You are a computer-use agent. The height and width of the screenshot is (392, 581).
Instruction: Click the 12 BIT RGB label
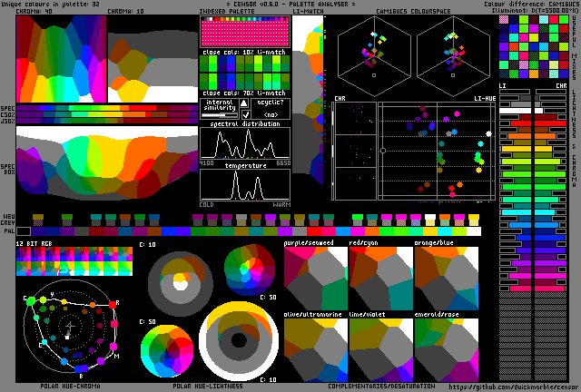[x=34, y=244]
